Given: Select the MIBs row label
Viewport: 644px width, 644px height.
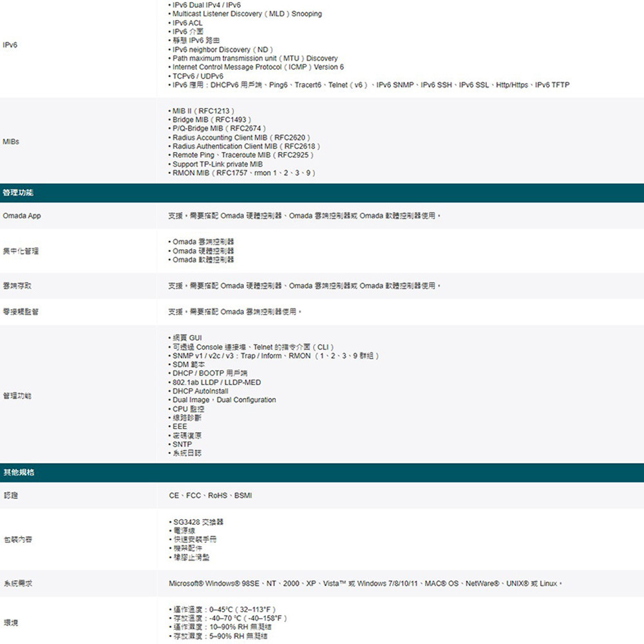Looking at the screenshot, I should coord(11,142).
